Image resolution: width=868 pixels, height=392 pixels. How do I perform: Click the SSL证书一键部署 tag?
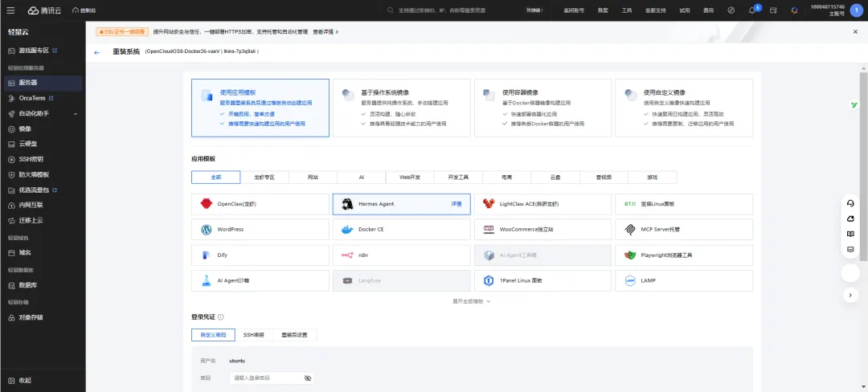[122, 32]
